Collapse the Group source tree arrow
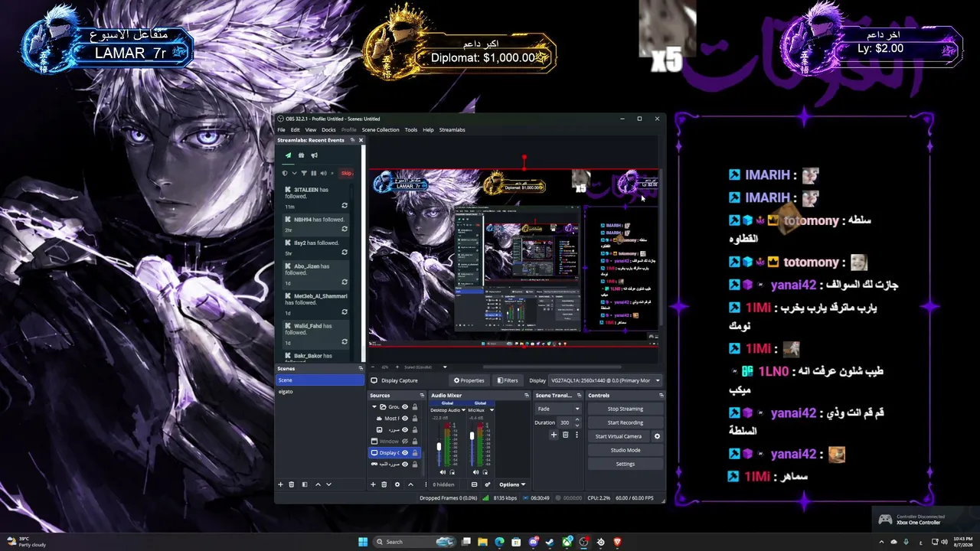This screenshot has height=551, width=980. pyautogui.click(x=374, y=407)
